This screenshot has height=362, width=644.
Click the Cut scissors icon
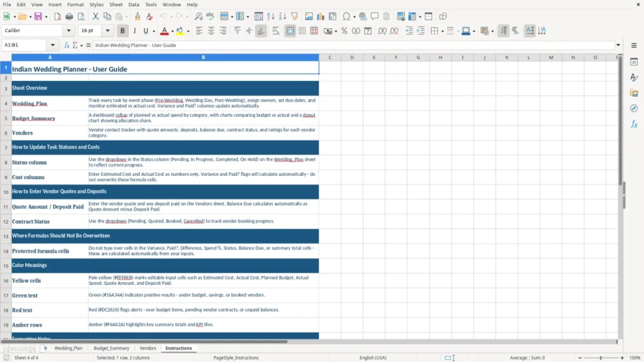click(x=96, y=16)
